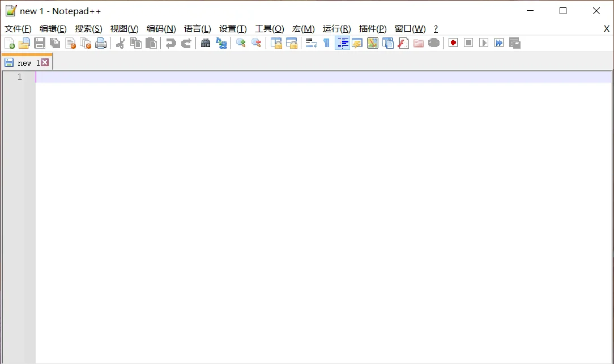Expand the 编码(N) encoding menu
This screenshot has height=364, width=614.
[x=161, y=29]
